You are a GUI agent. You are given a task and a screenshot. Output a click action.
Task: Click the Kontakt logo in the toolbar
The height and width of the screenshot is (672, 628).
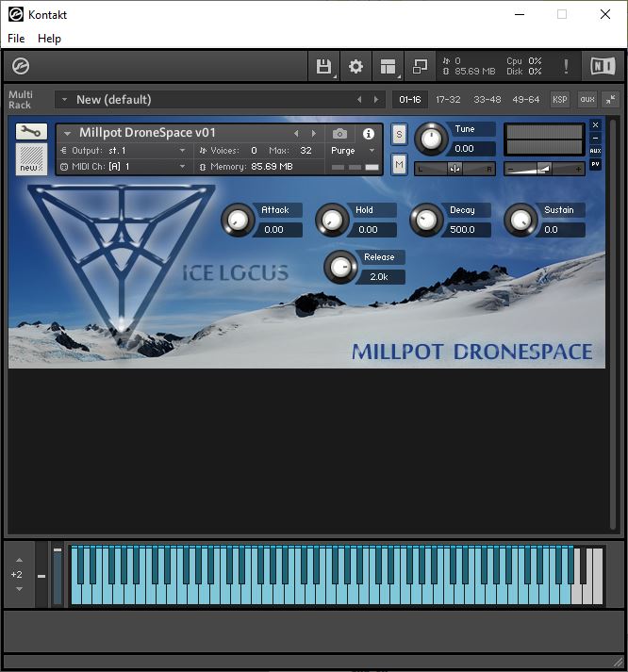[x=21, y=66]
